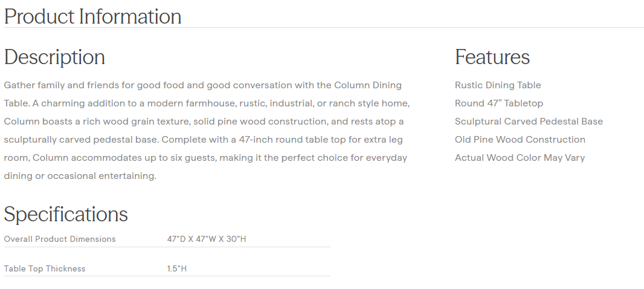Click the "dining or occasional entertaining" line

click(x=80, y=176)
